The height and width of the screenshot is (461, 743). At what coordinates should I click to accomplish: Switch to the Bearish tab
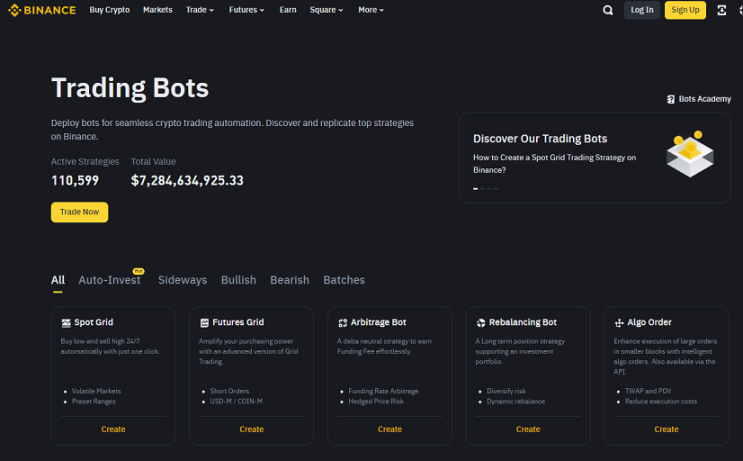[x=290, y=280]
